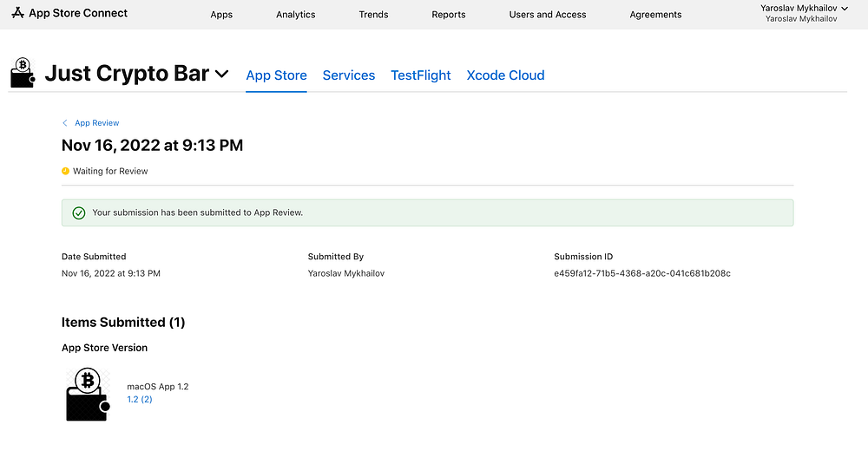Click the yellow Waiting for Review status dot
This screenshot has width=868, height=451.
65,171
